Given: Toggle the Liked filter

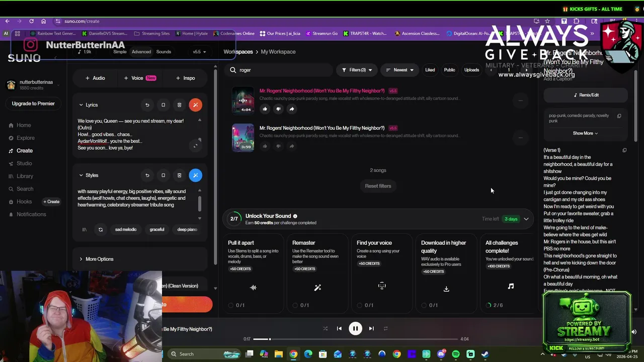Looking at the screenshot, I should (x=430, y=70).
